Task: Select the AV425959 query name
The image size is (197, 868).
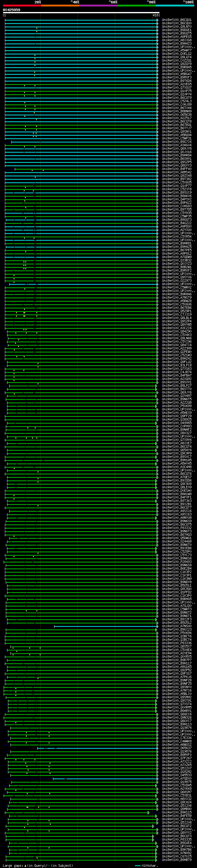Action: click(11, 10)
